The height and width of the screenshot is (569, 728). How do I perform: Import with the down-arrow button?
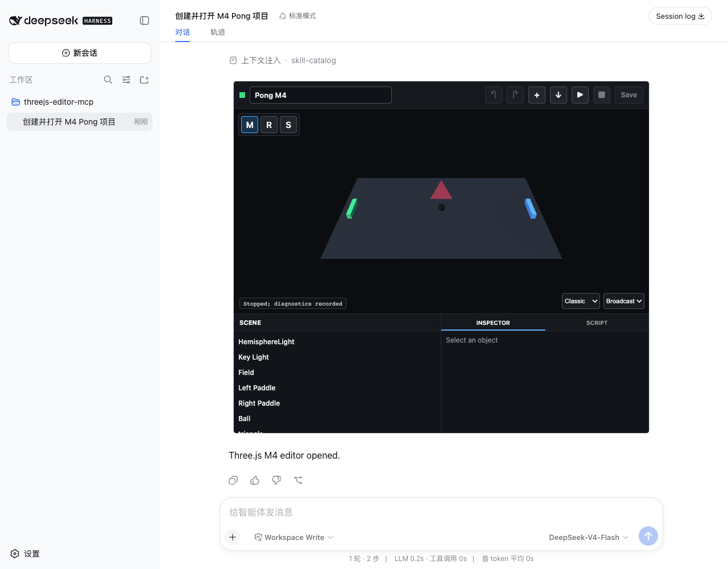coord(559,95)
